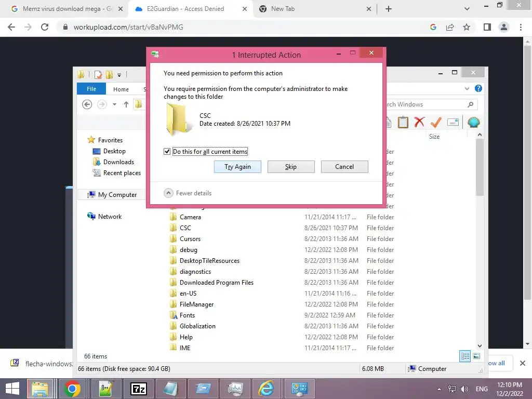Collapse the dialog with Fewer details
This screenshot has height=399, width=532.
pyautogui.click(x=188, y=193)
